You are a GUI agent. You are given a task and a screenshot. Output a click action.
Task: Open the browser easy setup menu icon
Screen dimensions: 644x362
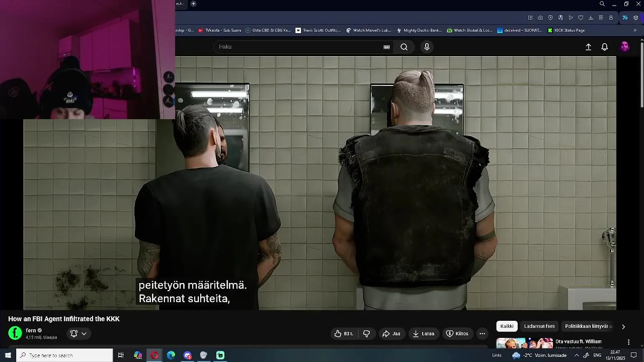[x=601, y=18]
